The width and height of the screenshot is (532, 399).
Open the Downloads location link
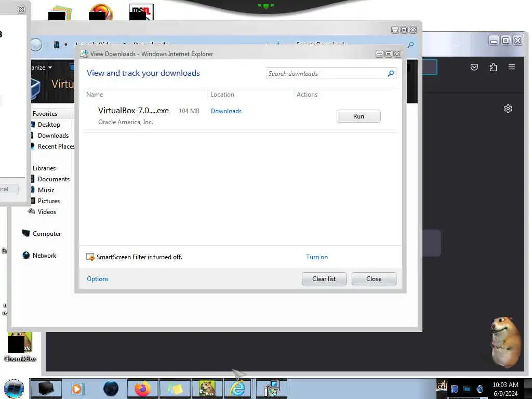[x=226, y=111]
